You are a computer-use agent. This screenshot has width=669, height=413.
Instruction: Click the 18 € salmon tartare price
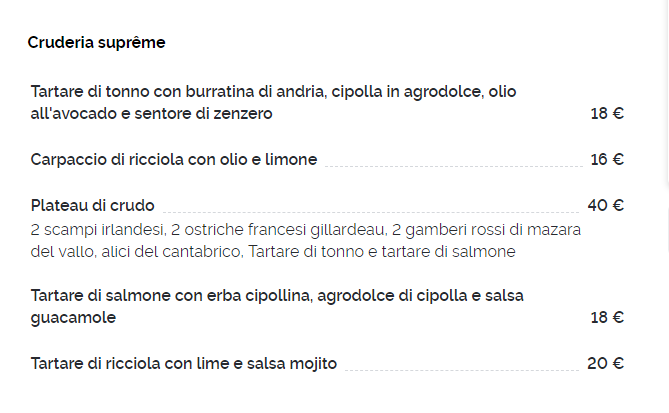[x=607, y=317]
